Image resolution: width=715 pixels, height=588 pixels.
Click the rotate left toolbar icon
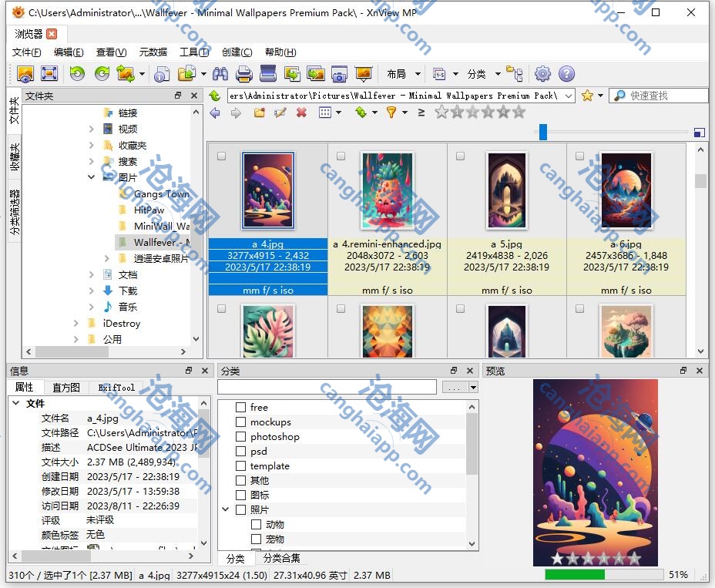[x=77, y=74]
